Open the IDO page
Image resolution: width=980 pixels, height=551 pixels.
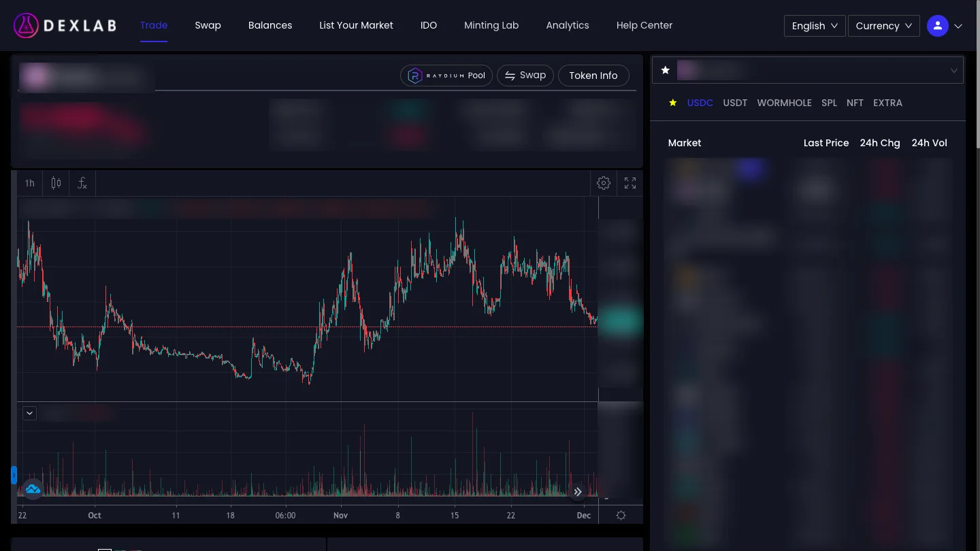[429, 25]
